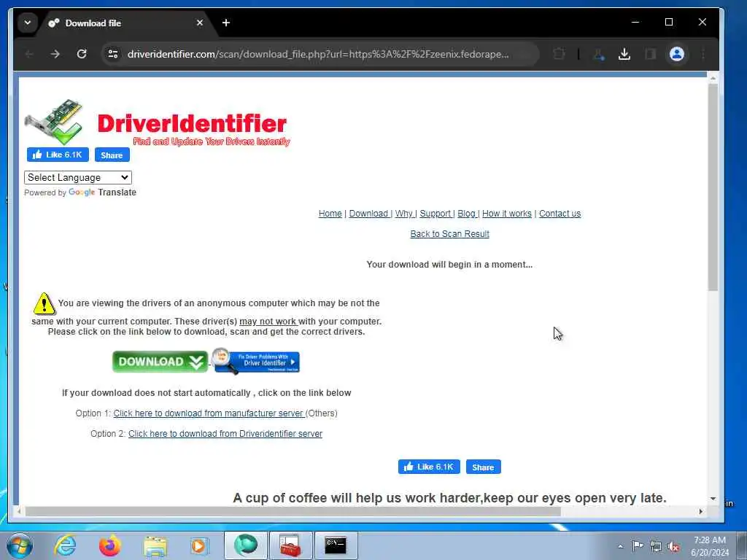Image resolution: width=747 pixels, height=560 pixels.
Task: Click the scroll down arrow
Action: [x=713, y=499]
